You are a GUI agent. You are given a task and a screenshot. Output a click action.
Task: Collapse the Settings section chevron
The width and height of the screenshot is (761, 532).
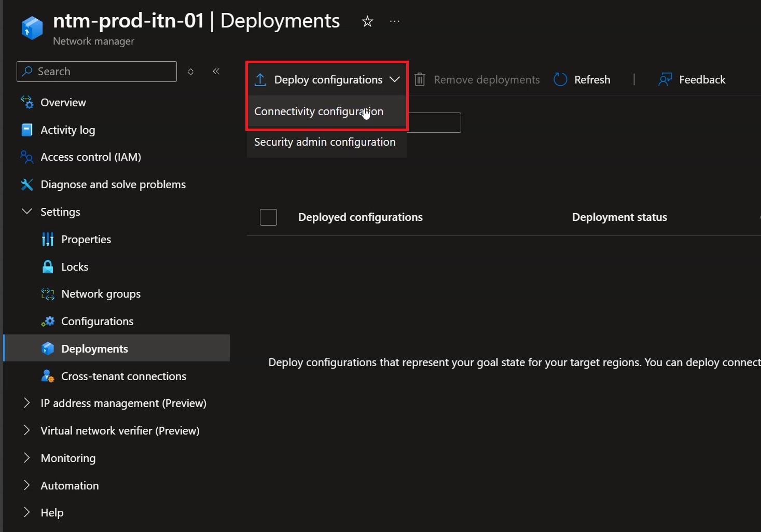pyautogui.click(x=27, y=211)
